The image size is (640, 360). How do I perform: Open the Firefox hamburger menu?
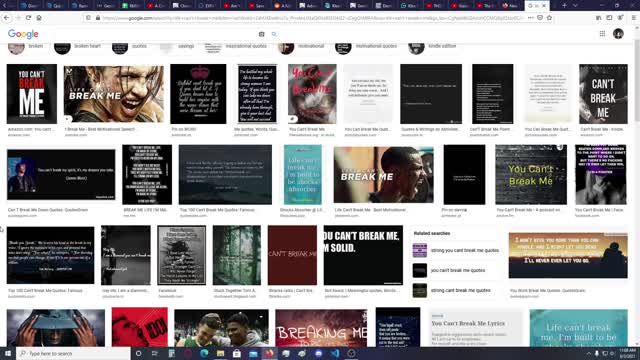[633, 18]
